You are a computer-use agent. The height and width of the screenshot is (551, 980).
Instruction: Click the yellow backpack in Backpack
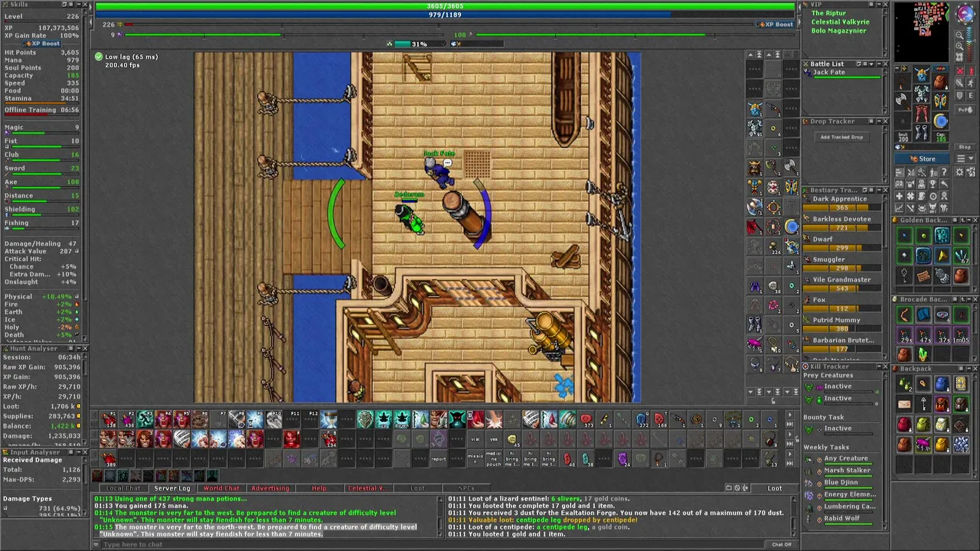pyautogui.click(x=942, y=445)
